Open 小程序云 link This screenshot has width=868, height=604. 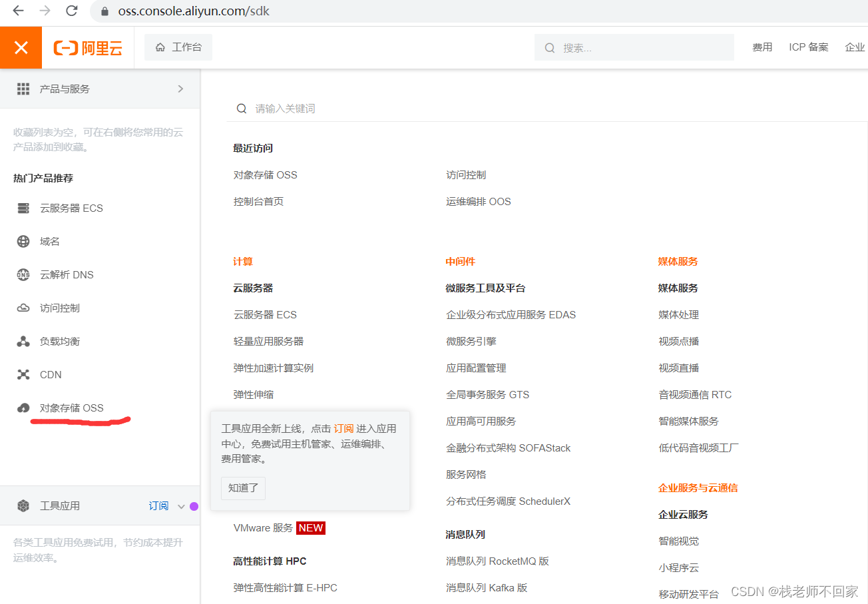pyautogui.click(x=679, y=568)
